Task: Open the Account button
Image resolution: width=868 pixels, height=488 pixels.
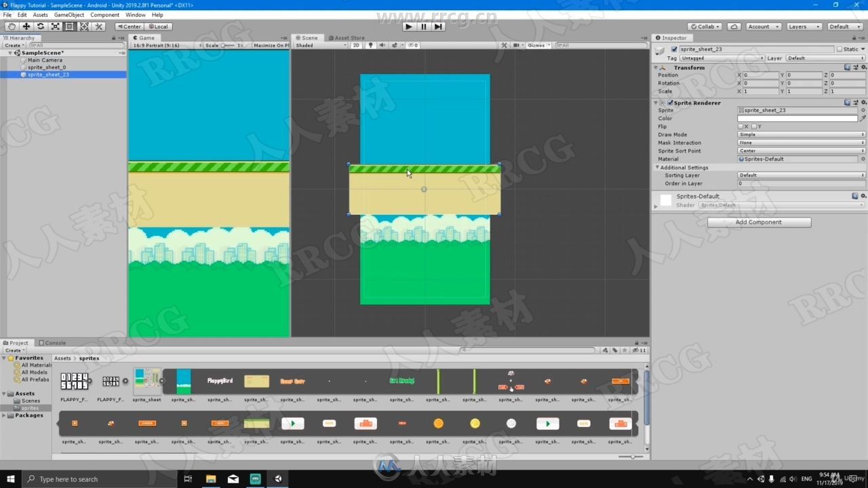Action: tap(763, 26)
